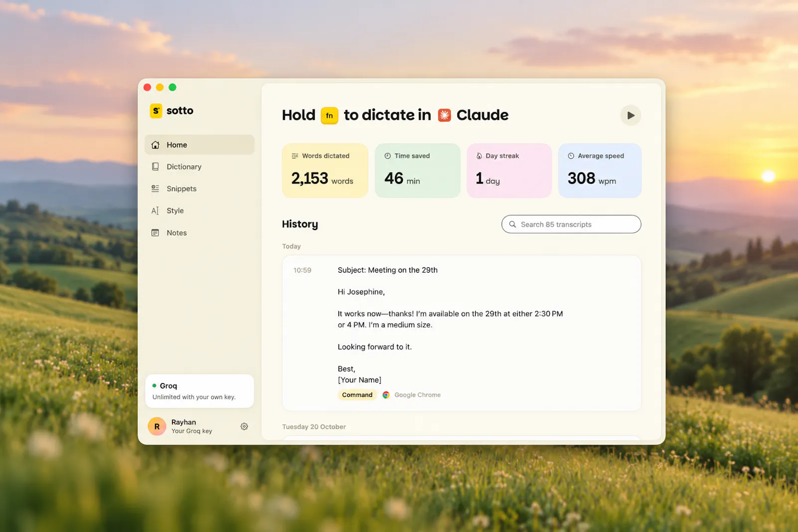Click the '[Your Name]' text
Screen dimensions: 798x532
[360, 380]
